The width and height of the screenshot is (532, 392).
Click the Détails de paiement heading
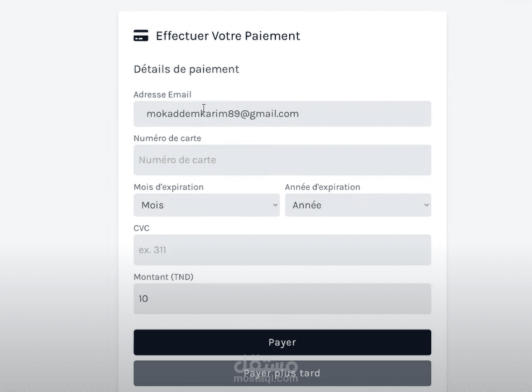[x=186, y=69]
